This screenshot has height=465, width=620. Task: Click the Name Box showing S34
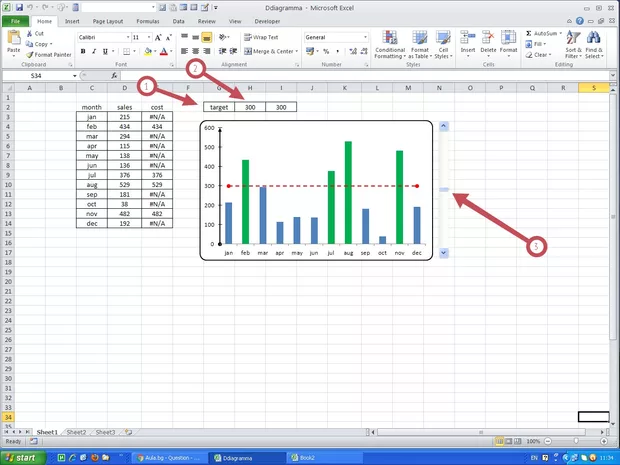36,76
